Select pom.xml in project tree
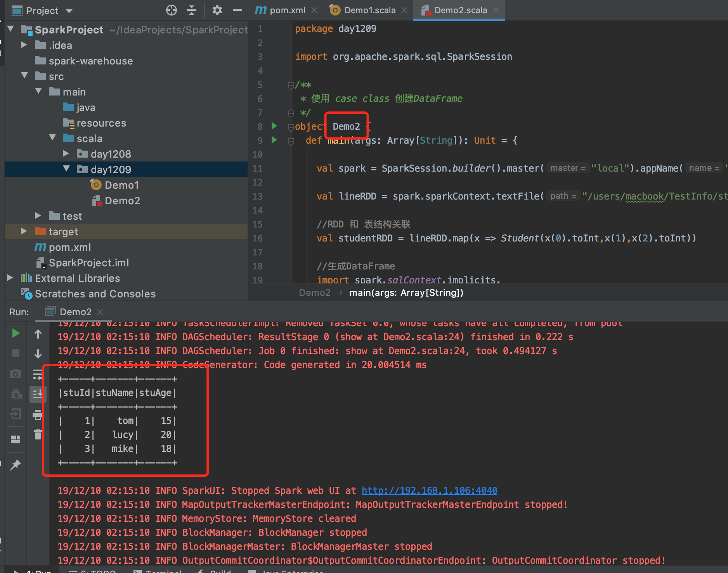 click(x=63, y=247)
